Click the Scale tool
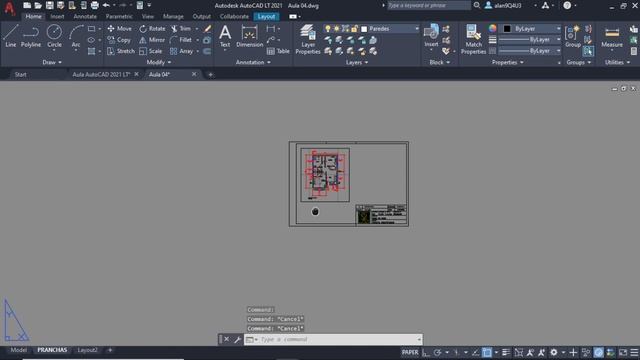 (x=151, y=51)
